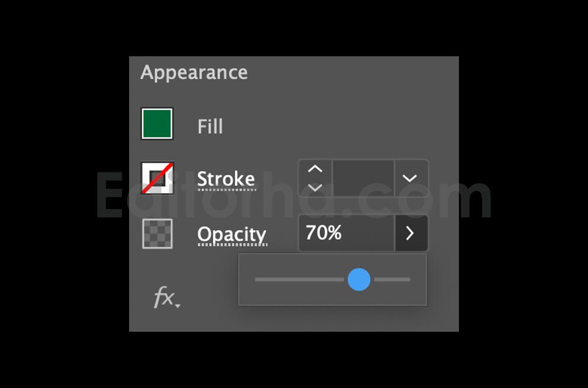Click the blue opacity slider handle
This screenshot has width=588, height=388.
[359, 280]
